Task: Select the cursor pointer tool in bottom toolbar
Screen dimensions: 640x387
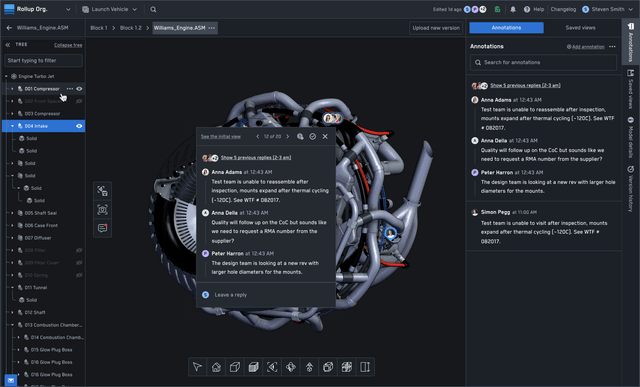Action: tap(197, 367)
